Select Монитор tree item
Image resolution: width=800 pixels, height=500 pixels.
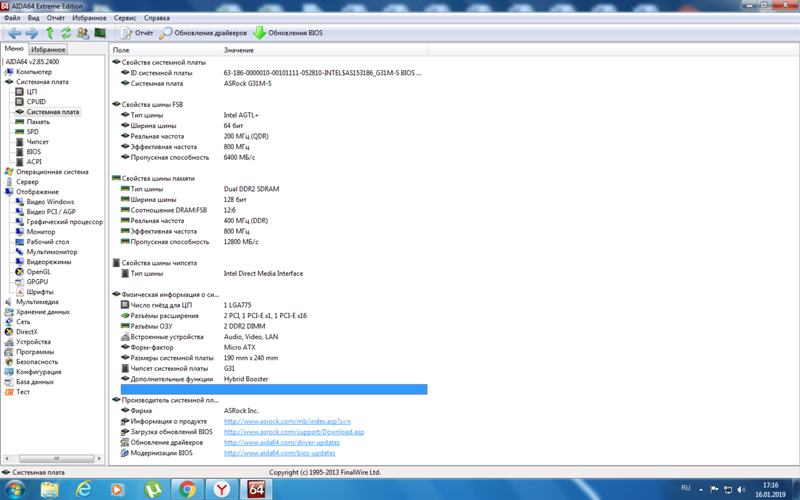[41, 232]
